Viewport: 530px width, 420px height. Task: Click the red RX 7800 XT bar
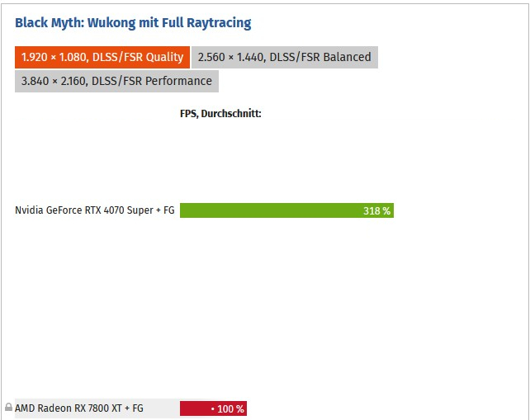(213, 408)
